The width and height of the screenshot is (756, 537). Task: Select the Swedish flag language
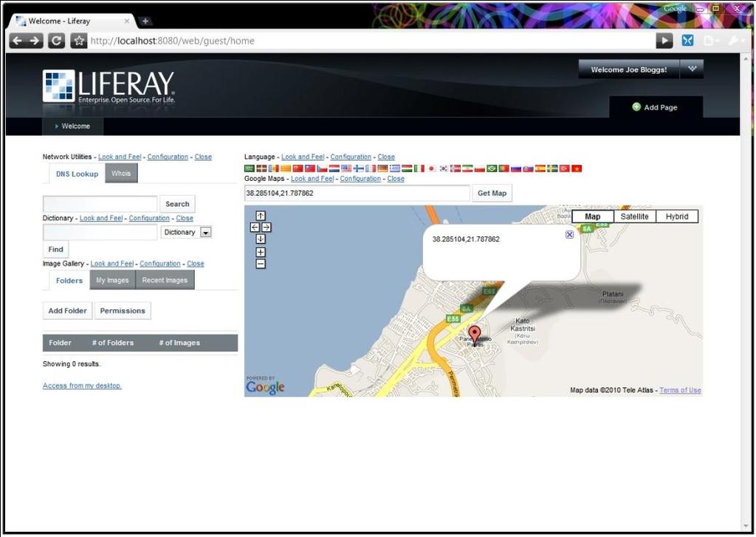pos(552,168)
